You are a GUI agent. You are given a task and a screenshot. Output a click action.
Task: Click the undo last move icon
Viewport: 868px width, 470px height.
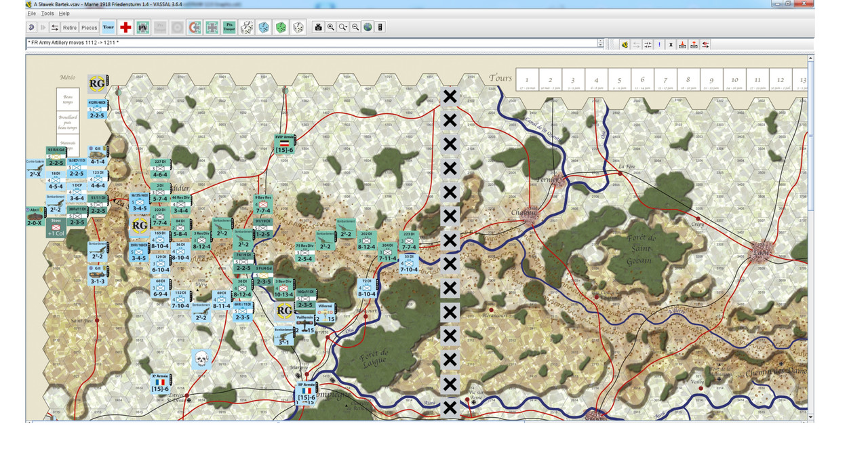point(32,27)
